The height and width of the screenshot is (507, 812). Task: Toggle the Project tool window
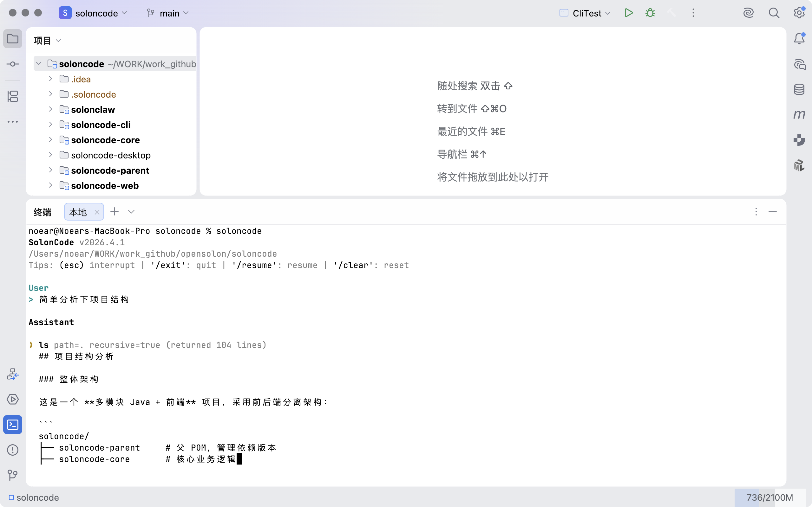tap(13, 39)
